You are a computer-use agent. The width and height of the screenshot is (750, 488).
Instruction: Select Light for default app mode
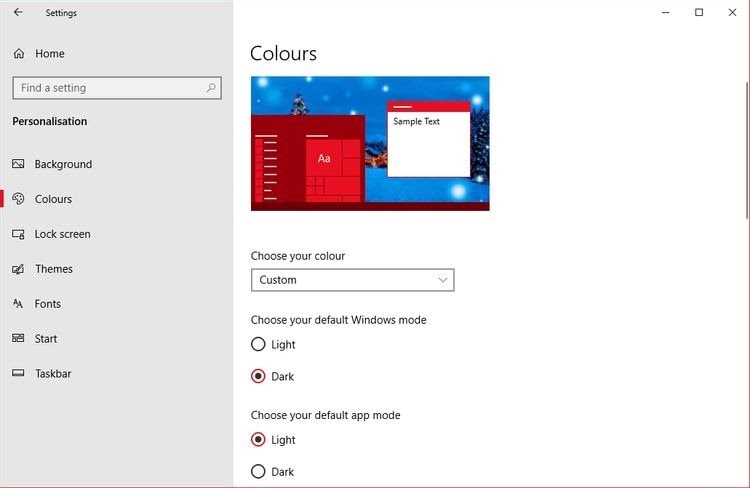point(258,440)
